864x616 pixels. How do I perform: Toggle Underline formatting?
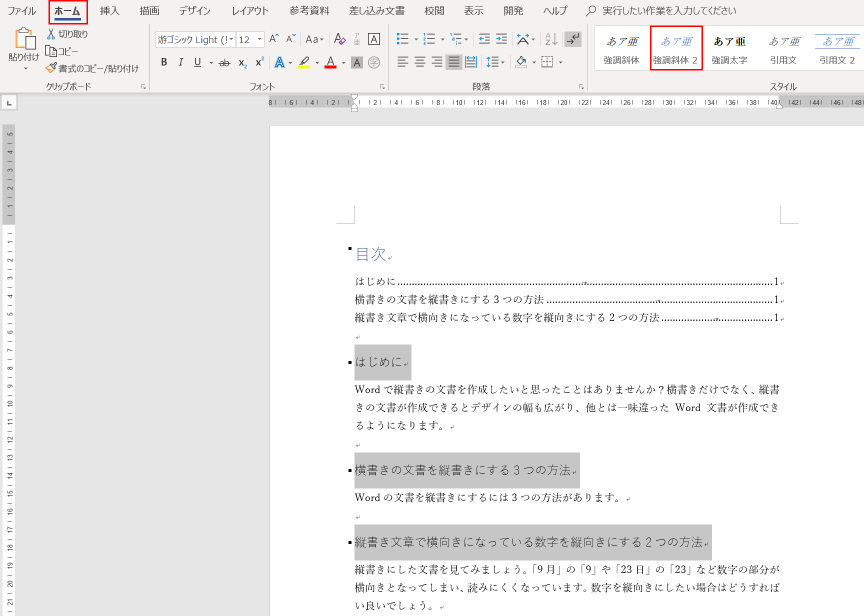[x=197, y=62]
